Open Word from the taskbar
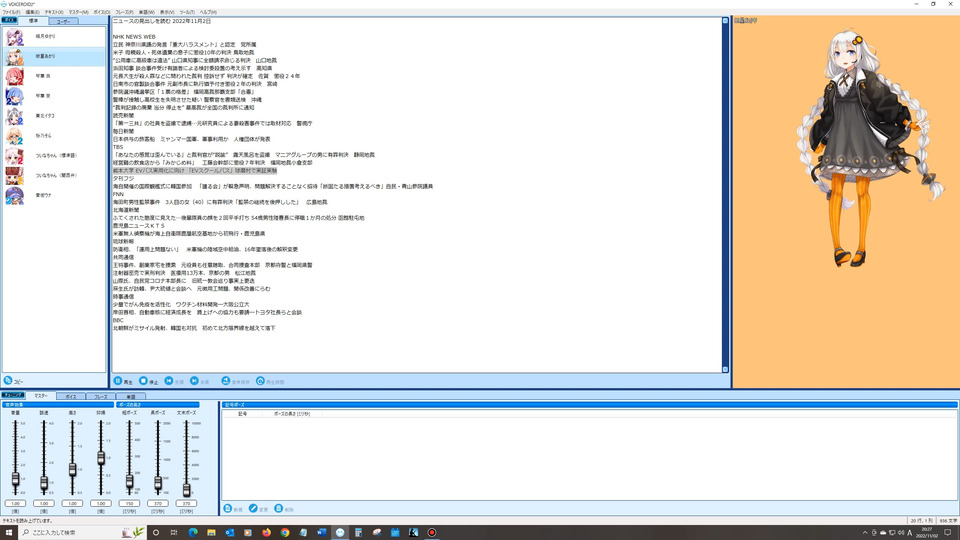Image resolution: width=960 pixels, height=540 pixels. click(x=321, y=533)
